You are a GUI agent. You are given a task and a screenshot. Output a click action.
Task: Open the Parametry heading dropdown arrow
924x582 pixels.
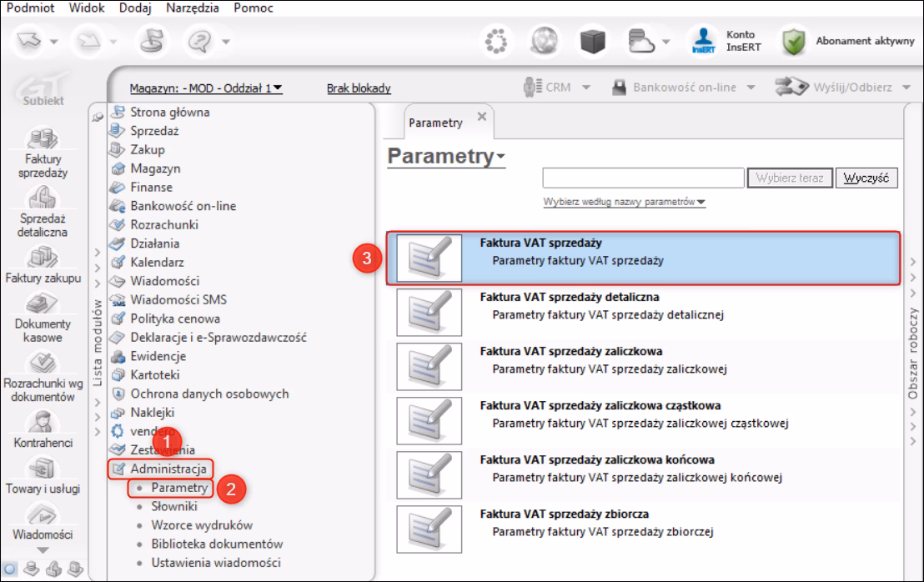click(501, 157)
